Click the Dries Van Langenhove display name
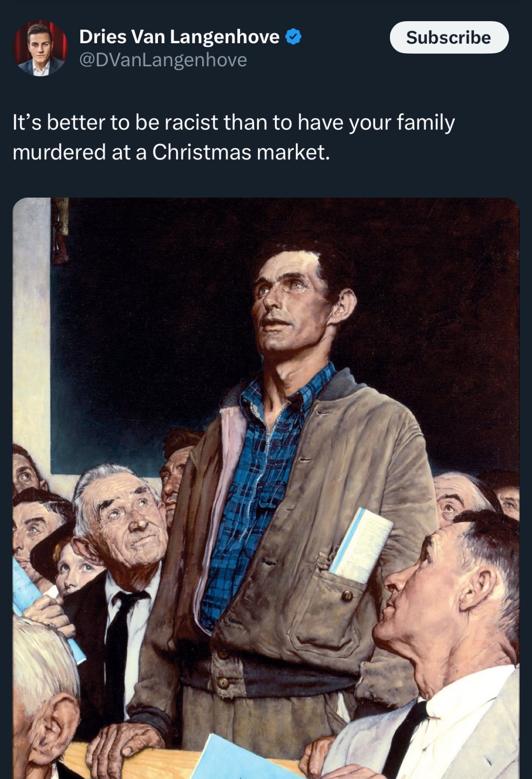The height and width of the screenshot is (779, 532). [x=179, y=37]
